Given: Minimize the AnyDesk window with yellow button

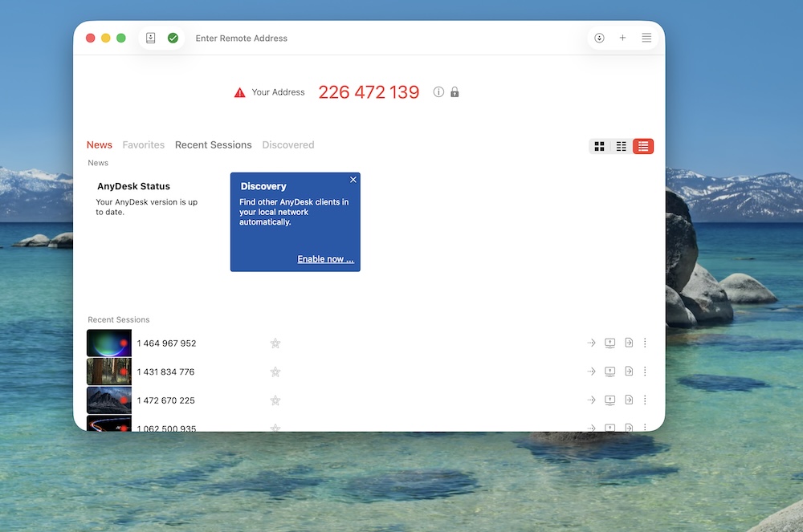Looking at the screenshot, I should point(105,38).
